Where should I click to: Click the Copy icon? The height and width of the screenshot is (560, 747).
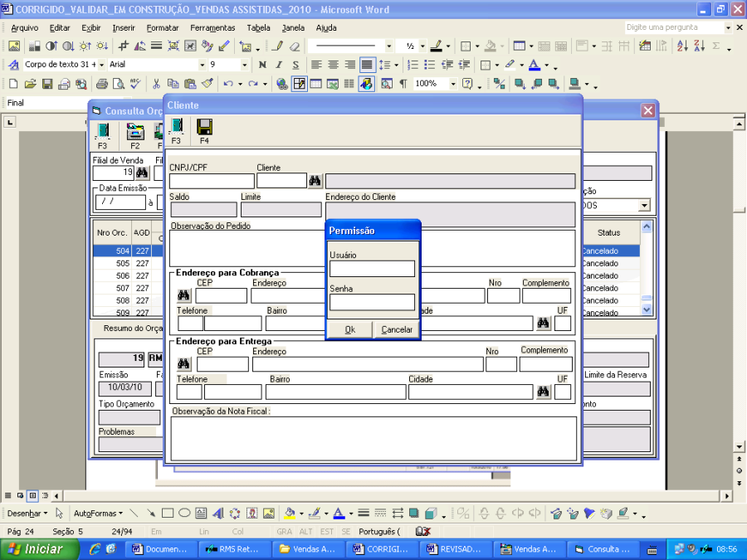point(173,85)
